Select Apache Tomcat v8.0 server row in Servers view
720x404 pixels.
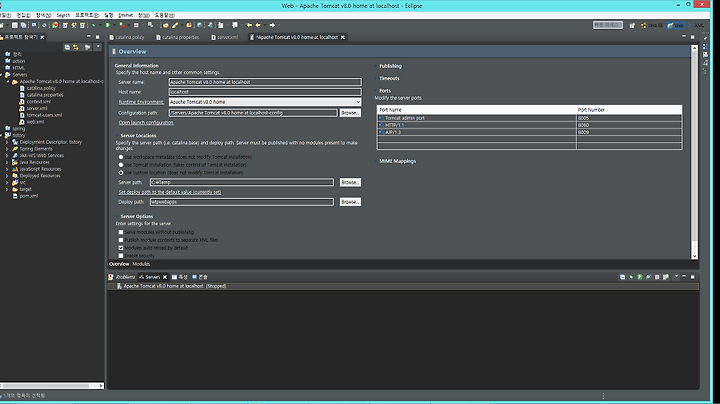click(x=403, y=286)
